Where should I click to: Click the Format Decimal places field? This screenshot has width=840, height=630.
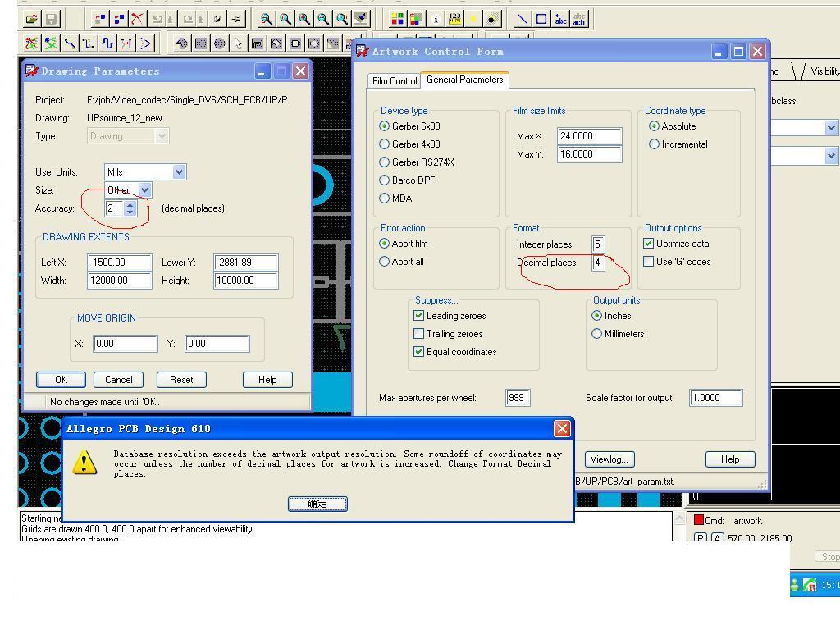pyautogui.click(x=598, y=262)
